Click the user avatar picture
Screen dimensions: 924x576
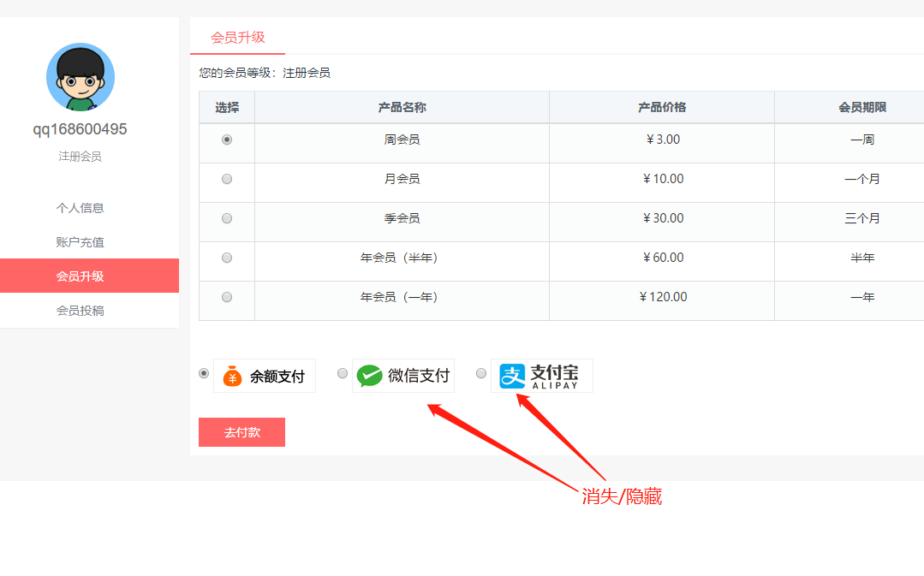80,77
